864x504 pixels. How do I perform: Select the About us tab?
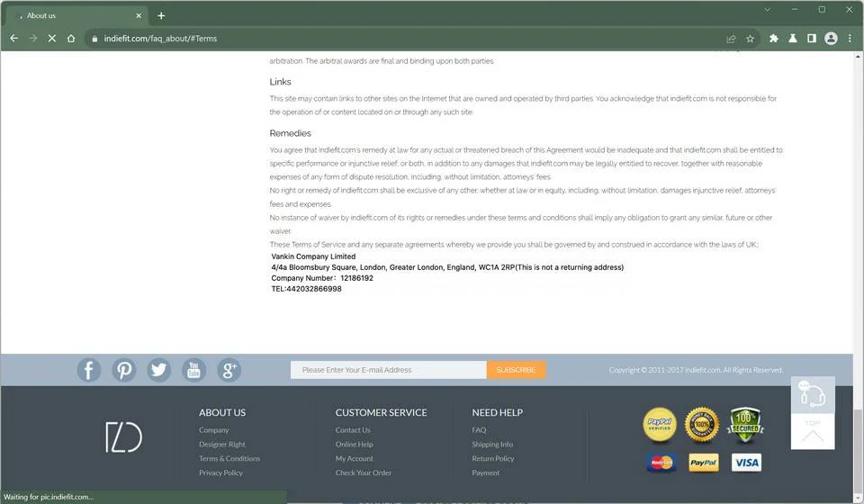tap(76, 15)
